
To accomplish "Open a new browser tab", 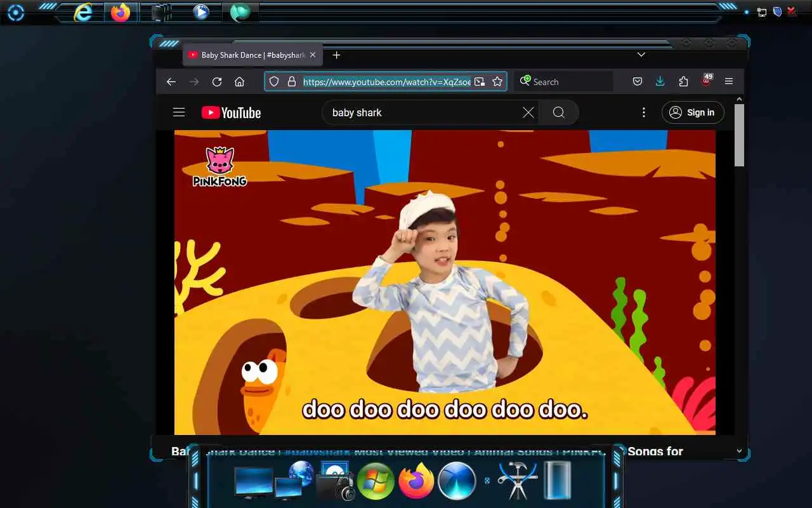I will pyautogui.click(x=337, y=55).
